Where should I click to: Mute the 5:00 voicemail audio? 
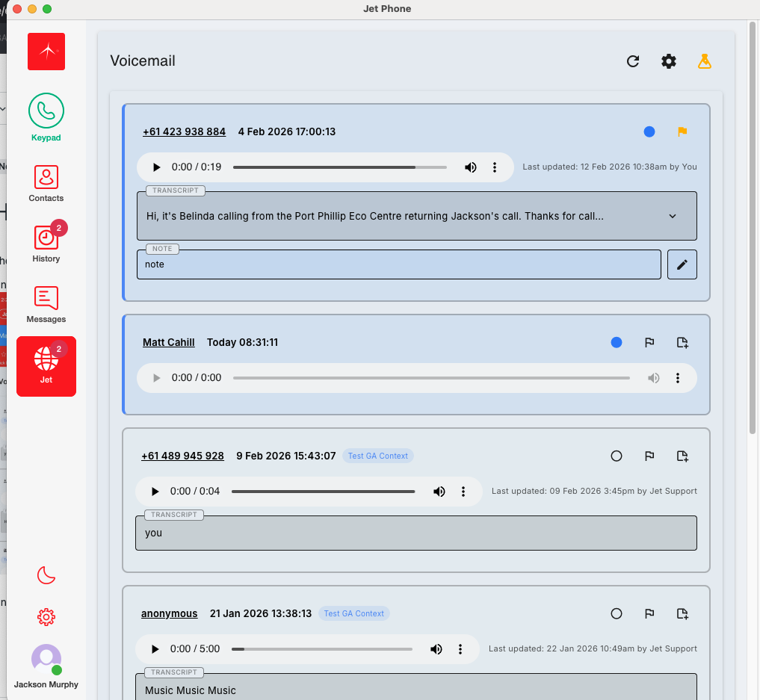[x=436, y=649]
